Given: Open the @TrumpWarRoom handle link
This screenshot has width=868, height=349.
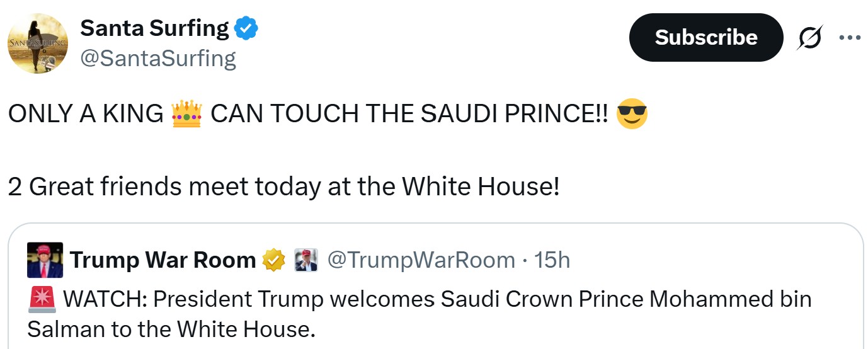Looking at the screenshot, I should coord(421,260).
